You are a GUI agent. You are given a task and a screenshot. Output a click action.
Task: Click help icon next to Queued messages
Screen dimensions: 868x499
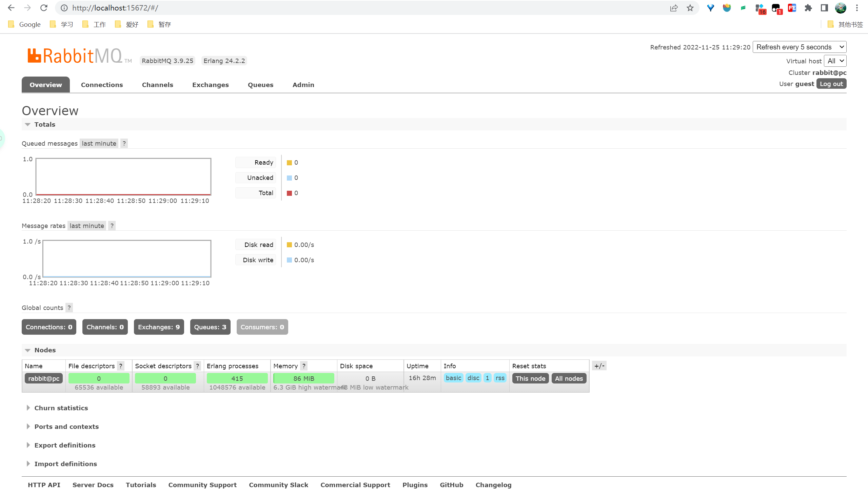[124, 143]
